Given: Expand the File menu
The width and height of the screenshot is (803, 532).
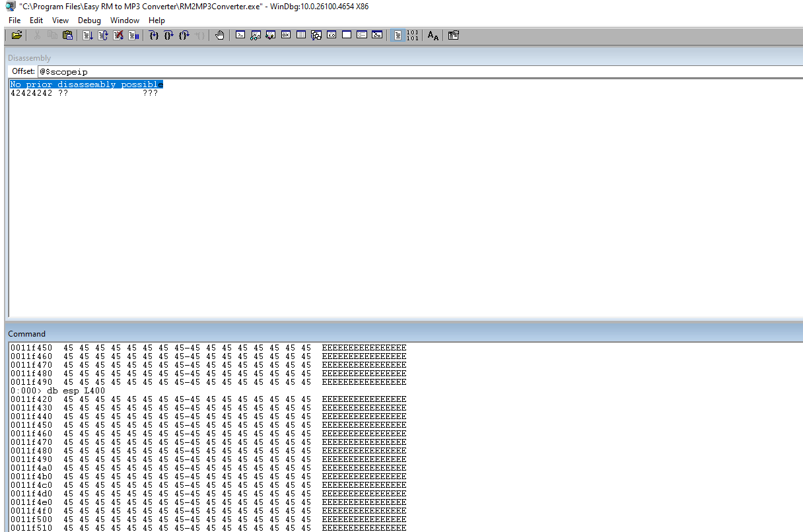Looking at the screenshot, I should 15,20.
